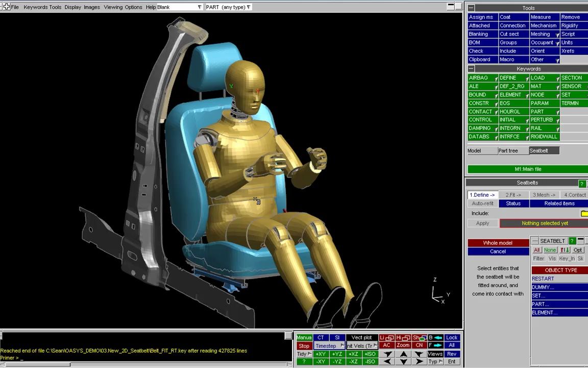Click the crosshair icon beside File menu

pos(6,7)
